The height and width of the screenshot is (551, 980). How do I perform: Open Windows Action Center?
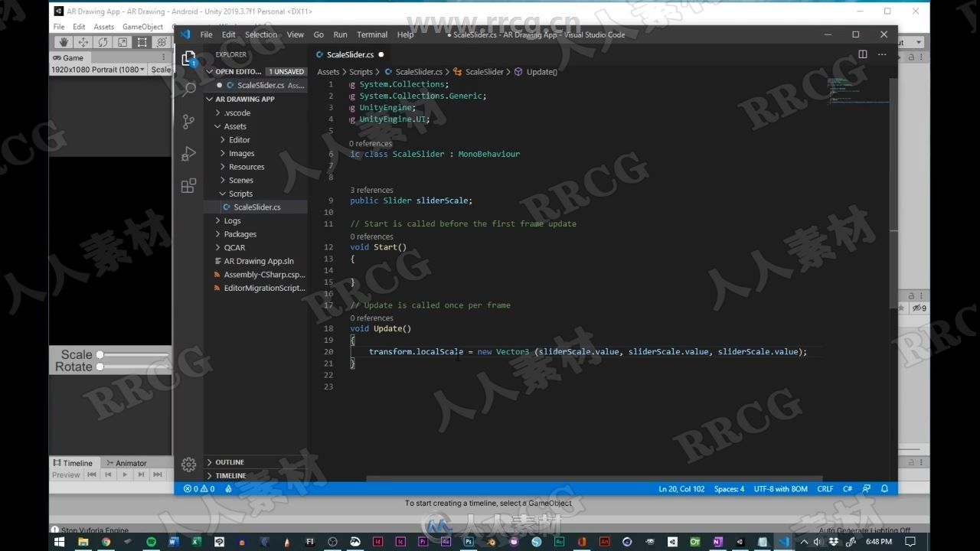coord(912,542)
